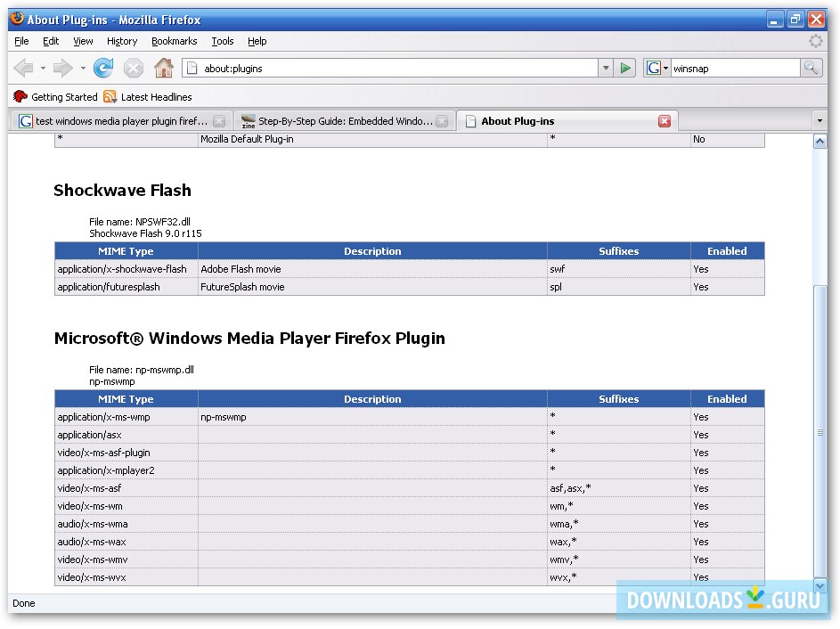840x629 pixels.
Task: Switch to the test windows media player tab
Action: click(116, 120)
